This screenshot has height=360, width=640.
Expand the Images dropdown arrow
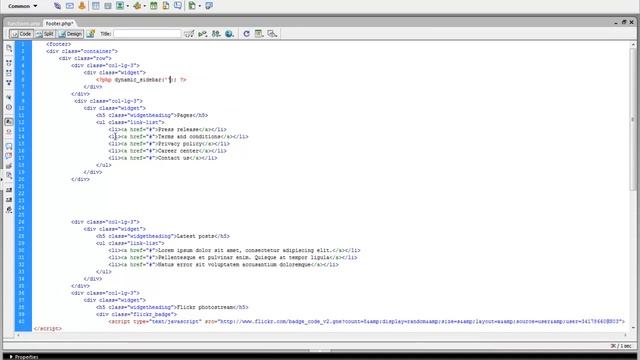click(128, 6)
